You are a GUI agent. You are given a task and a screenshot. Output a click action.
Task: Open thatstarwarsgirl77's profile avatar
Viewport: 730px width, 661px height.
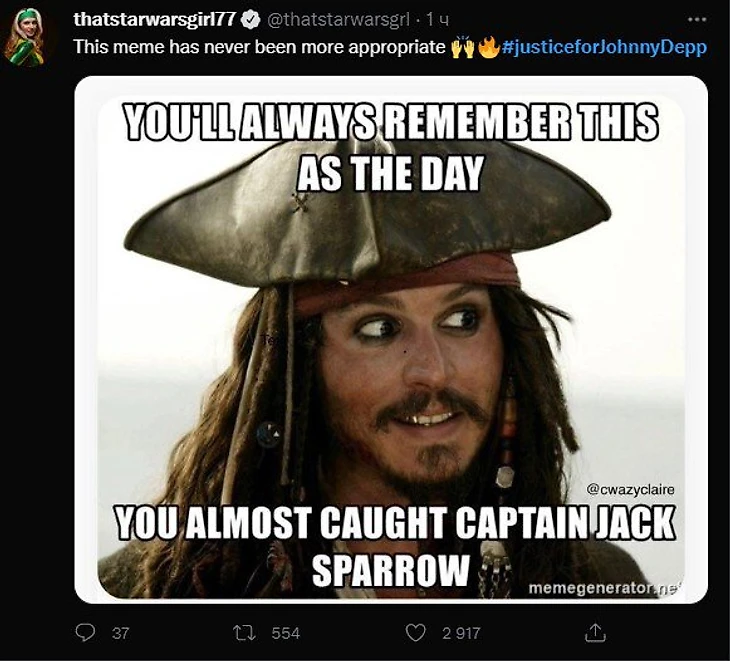pyautogui.click(x=27, y=36)
